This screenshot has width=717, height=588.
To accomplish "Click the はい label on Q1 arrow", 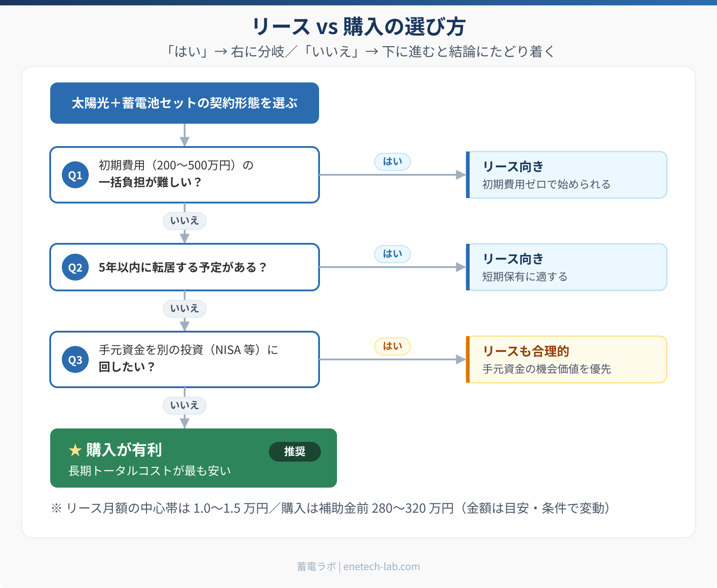I will (393, 161).
